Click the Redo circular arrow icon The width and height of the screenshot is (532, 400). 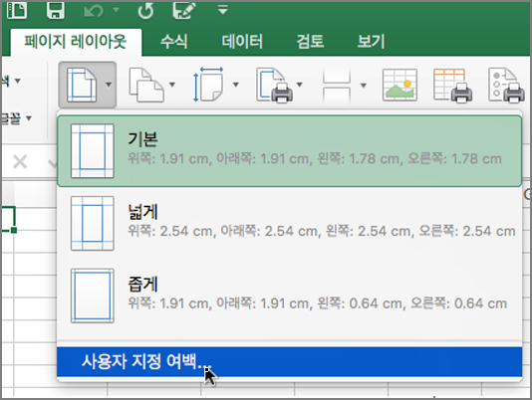[145, 10]
